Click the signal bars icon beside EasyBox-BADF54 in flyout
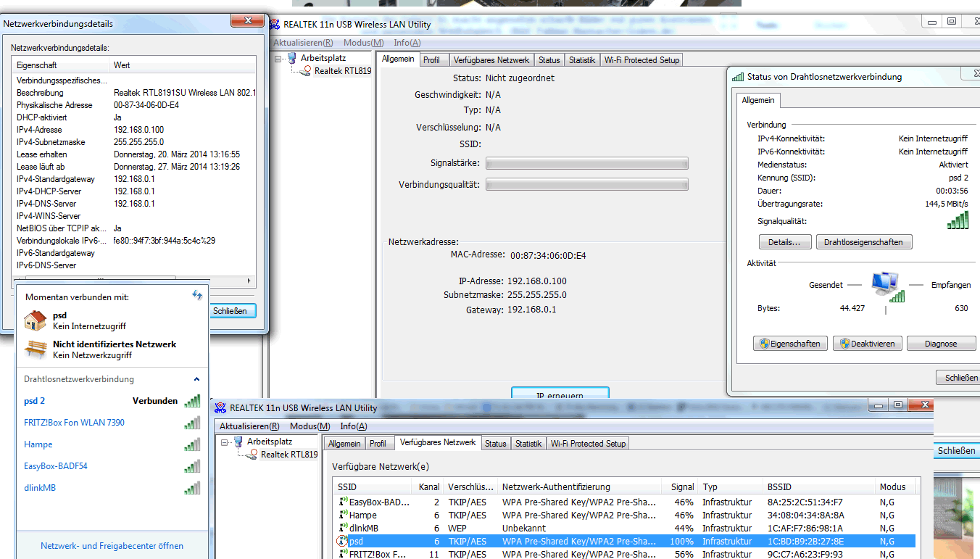The height and width of the screenshot is (559, 980). coord(192,466)
